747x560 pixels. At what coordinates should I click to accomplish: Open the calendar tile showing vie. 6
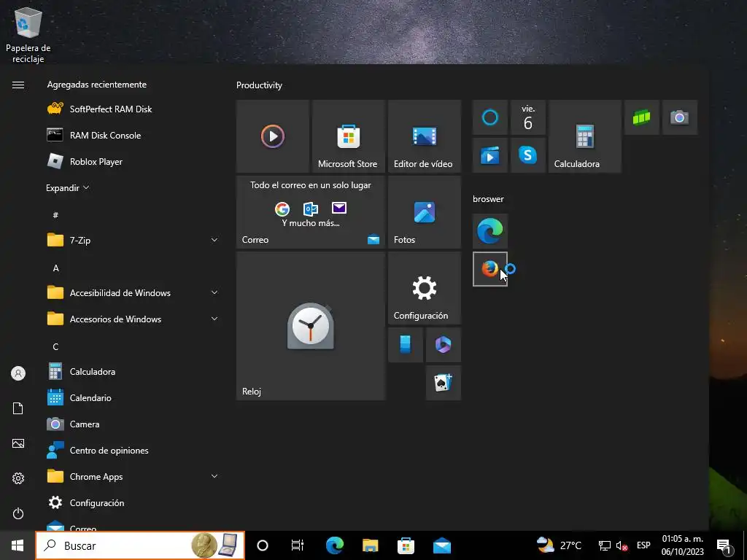pyautogui.click(x=528, y=117)
